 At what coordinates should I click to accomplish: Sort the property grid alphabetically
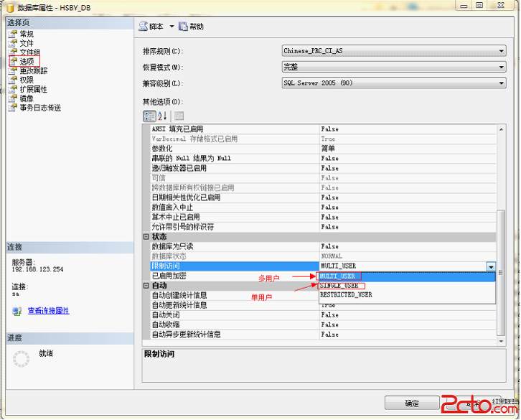pos(161,115)
